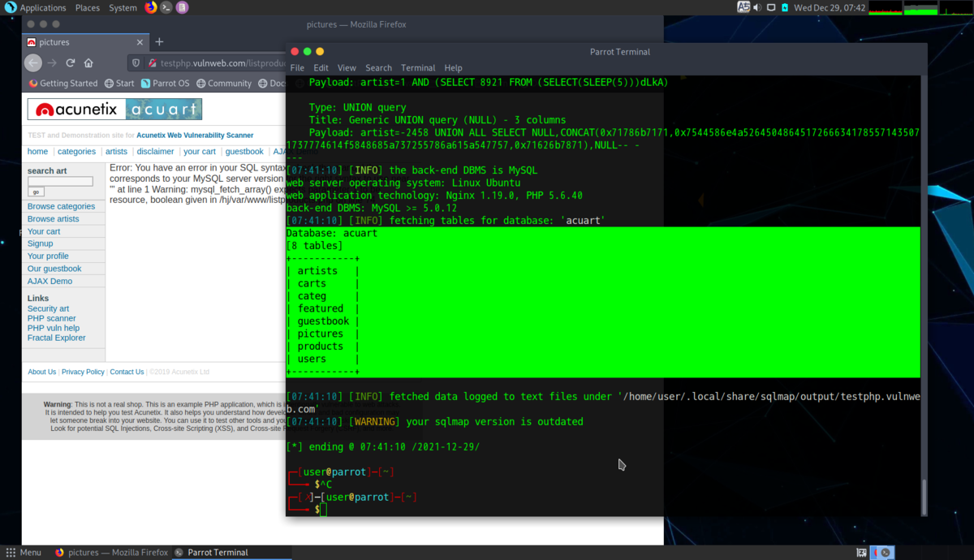Open the Places menu in top panel
This screenshot has width=974, height=560.
88,8
